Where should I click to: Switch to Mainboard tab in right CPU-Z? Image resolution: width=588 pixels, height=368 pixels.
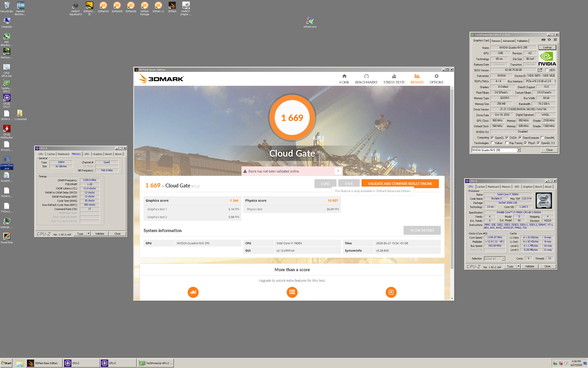tap(493, 187)
